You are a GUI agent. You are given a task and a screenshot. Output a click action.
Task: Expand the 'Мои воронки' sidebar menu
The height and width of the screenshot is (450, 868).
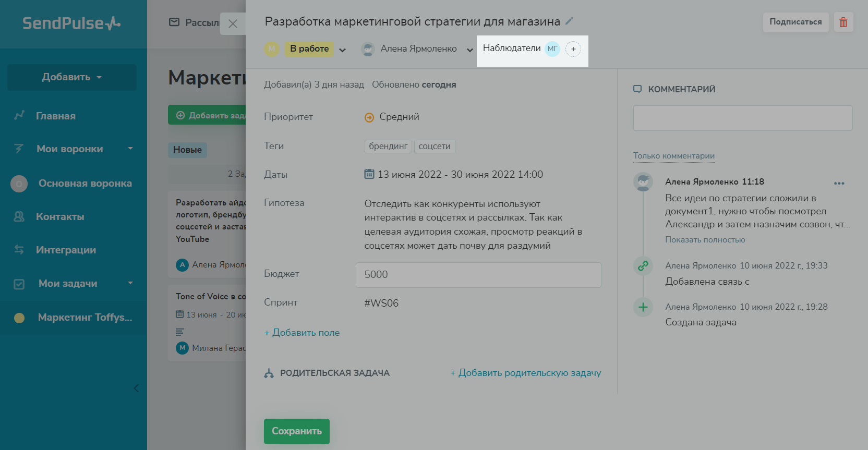coord(130,149)
